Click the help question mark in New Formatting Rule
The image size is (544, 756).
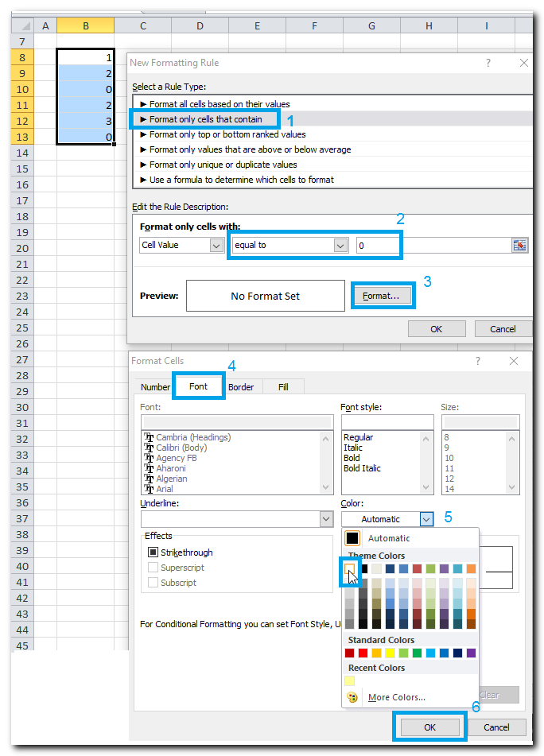coord(488,63)
